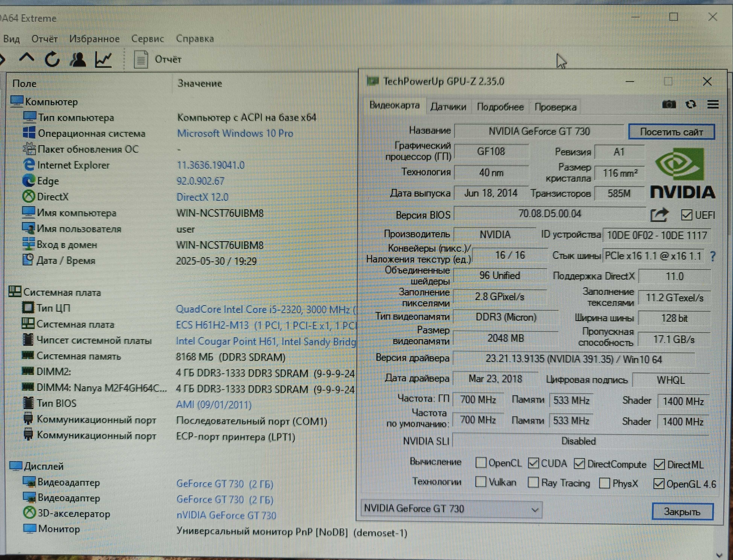Select Компьютер group icon in list
Screen dimensions: 733x560
pyautogui.click(x=17, y=101)
